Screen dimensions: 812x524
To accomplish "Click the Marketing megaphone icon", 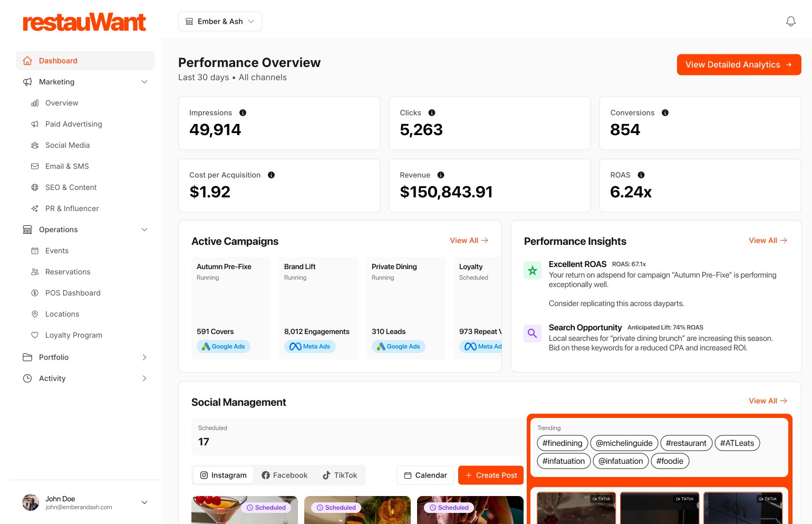I will tap(27, 82).
